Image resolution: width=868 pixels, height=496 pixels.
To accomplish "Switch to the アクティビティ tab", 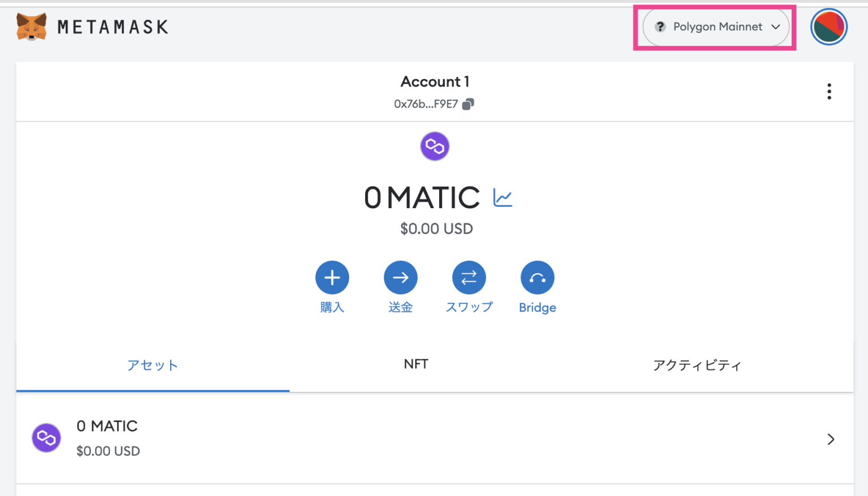I will 697,365.
